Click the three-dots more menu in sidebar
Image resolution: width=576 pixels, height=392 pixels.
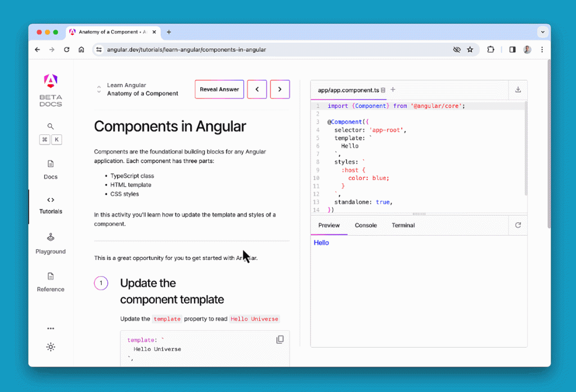coord(51,328)
